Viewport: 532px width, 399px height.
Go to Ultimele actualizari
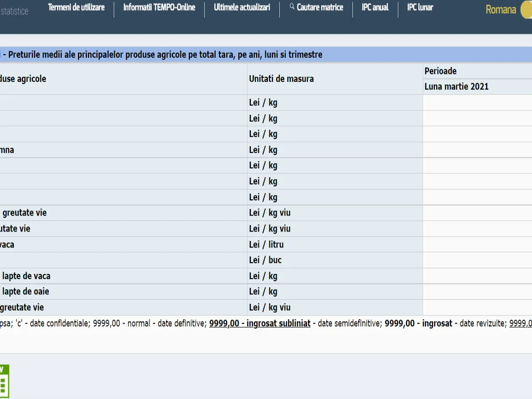coord(242,8)
